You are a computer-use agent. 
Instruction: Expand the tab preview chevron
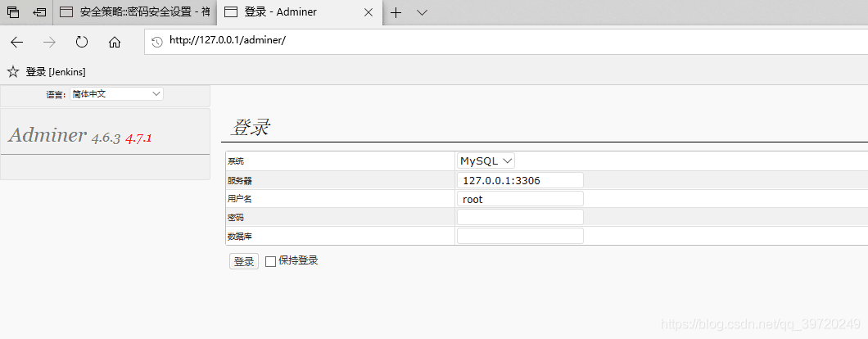click(422, 12)
